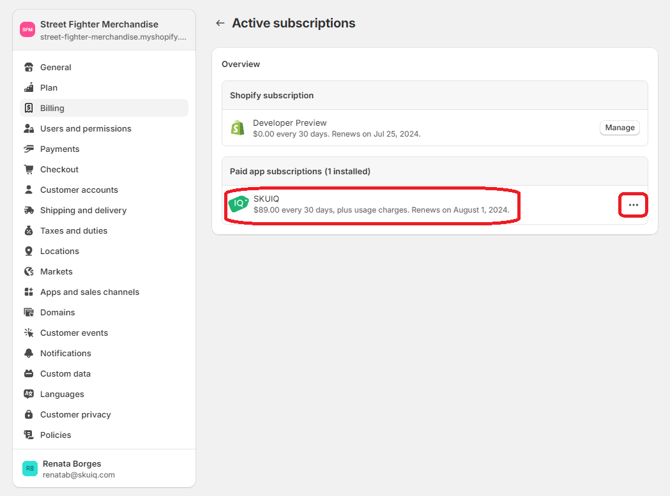Click the Customer accounts person icon
This screenshot has width=670, height=496.
pos(29,190)
